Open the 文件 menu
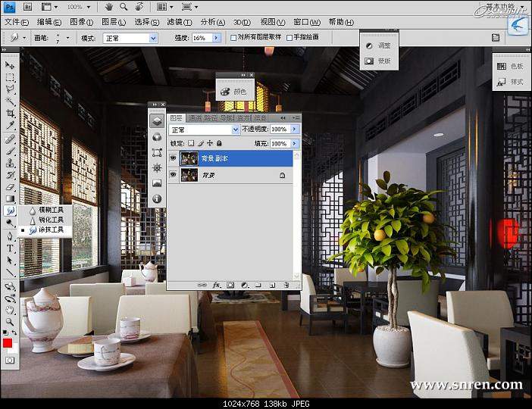Viewport: 532px width, 409px height. [16, 22]
